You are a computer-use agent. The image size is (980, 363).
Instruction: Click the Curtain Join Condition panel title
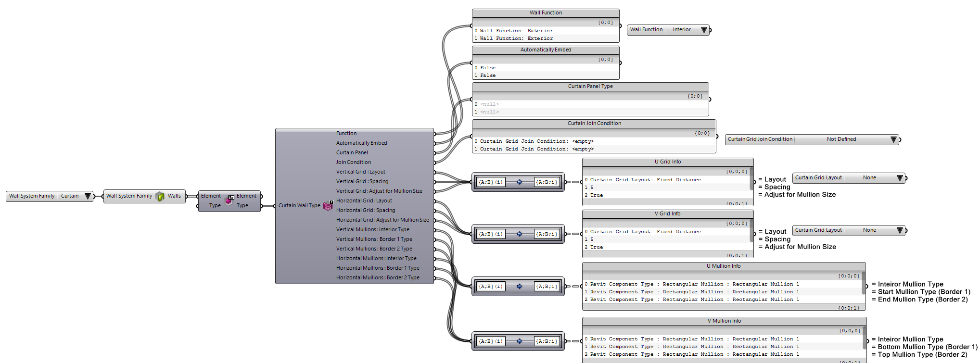coord(594,124)
